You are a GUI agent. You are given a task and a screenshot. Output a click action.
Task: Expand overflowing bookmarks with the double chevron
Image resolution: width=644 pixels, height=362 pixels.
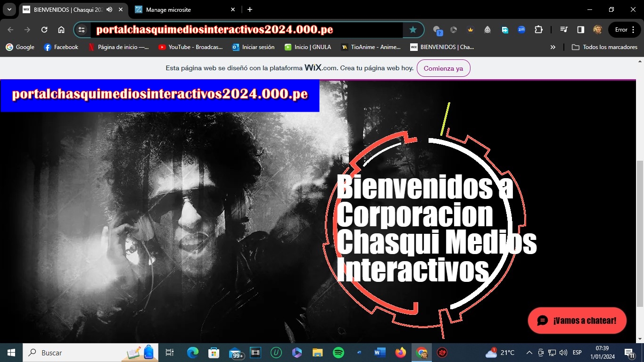click(553, 47)
